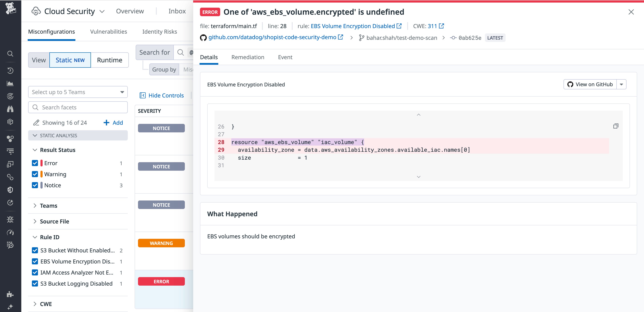This screenshot has width=644, height=312.
Task: Select the dashboards chart icon in the sidebar
Action: pyautogui.click(x=10, y=83)
